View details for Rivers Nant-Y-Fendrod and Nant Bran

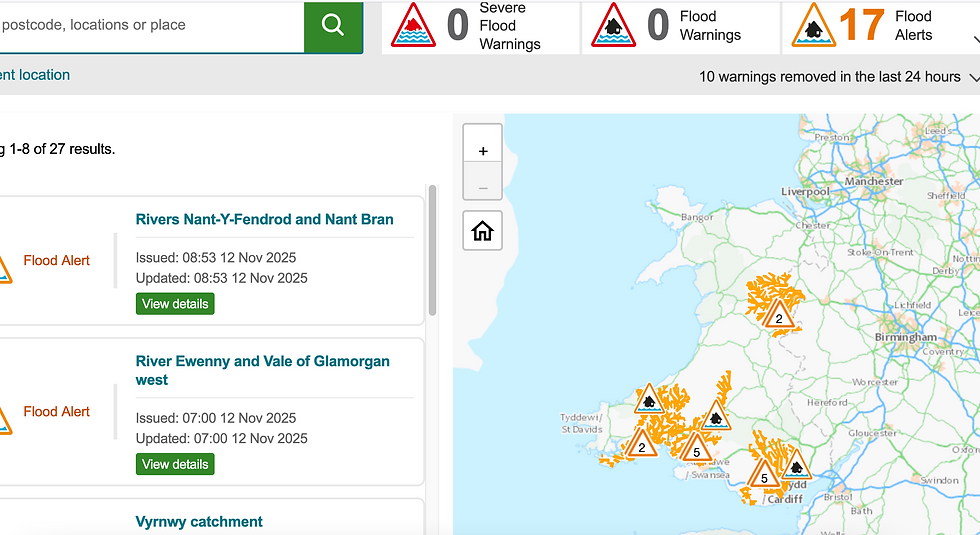(x=175, y=303)
